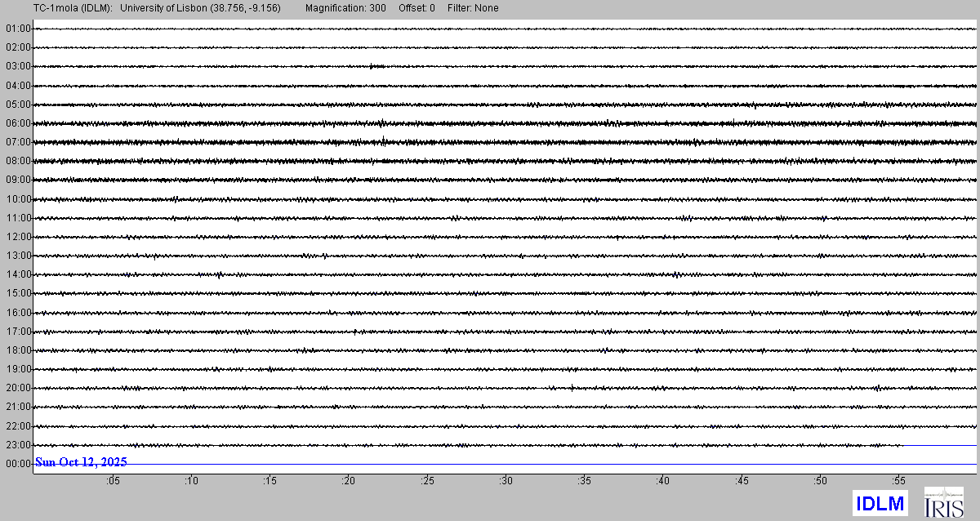Click the :55 minute axis marker
980x521 pixels.
click(898, 482)
